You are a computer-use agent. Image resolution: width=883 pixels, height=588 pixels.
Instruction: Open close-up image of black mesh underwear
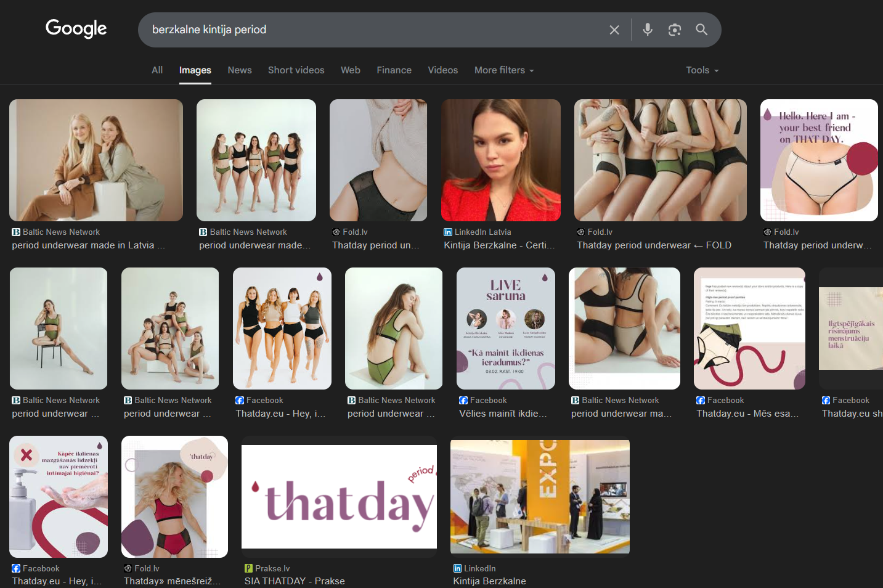tap(378, 160)
